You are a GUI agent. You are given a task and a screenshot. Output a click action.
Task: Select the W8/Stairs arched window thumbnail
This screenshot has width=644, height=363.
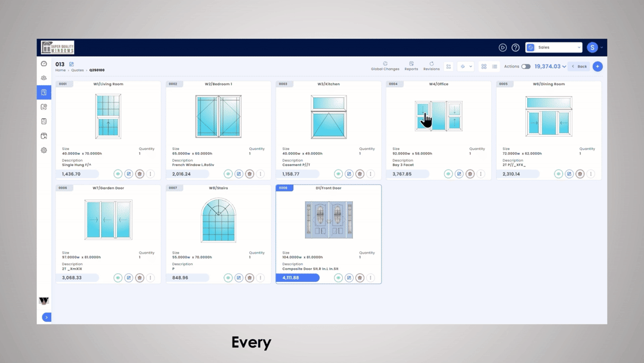(218, 220)
